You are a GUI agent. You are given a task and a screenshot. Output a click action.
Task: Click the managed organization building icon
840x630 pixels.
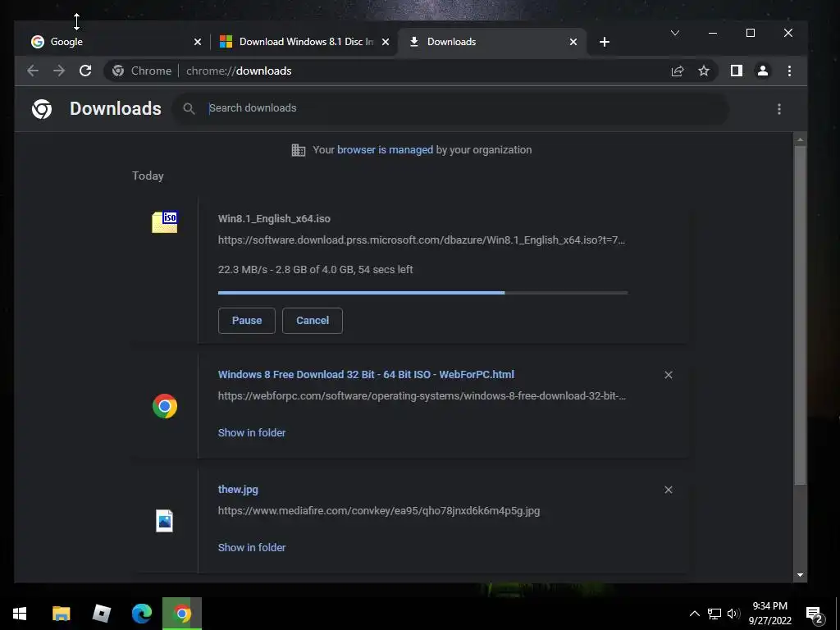click(299, 150)
